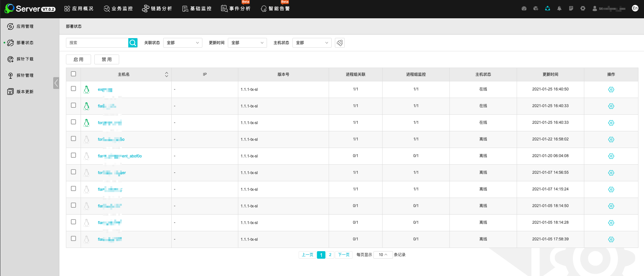644x276 pixels.
Task: Collapse the sidebar with the arrow handle
Action: point(56,83)
